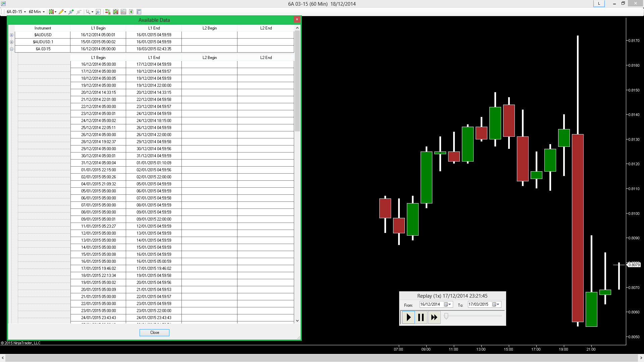Open the replay From date picker

coord(448,304)
